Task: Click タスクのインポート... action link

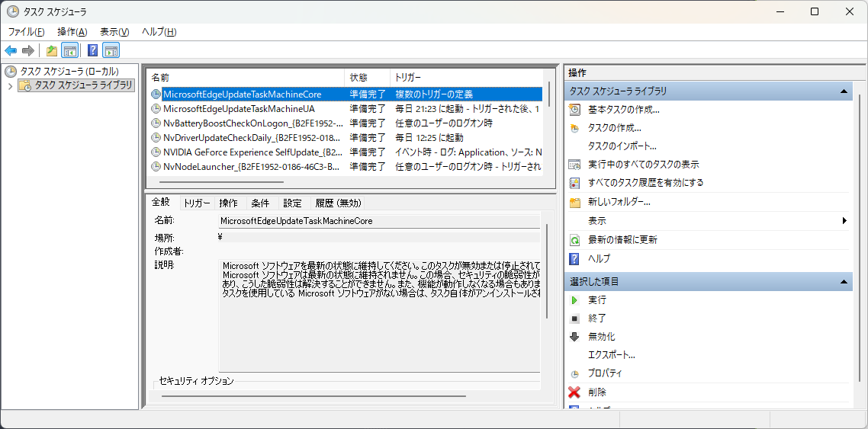Action: click(622, 146)
